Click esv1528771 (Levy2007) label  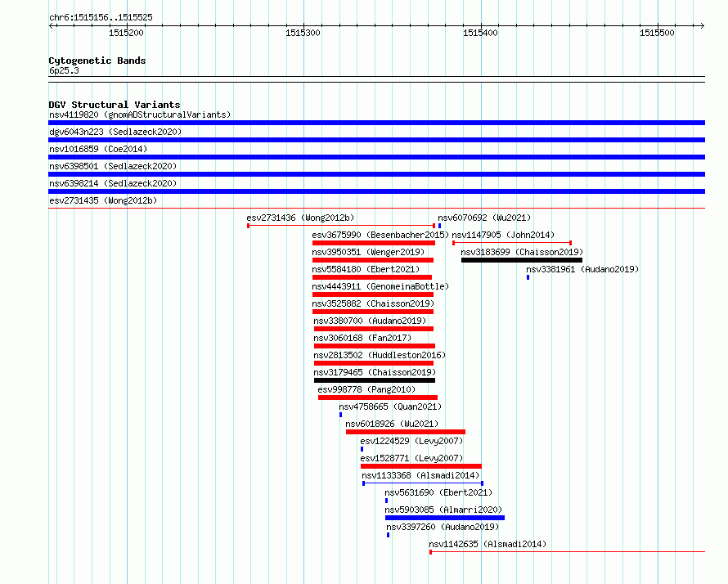411,458
